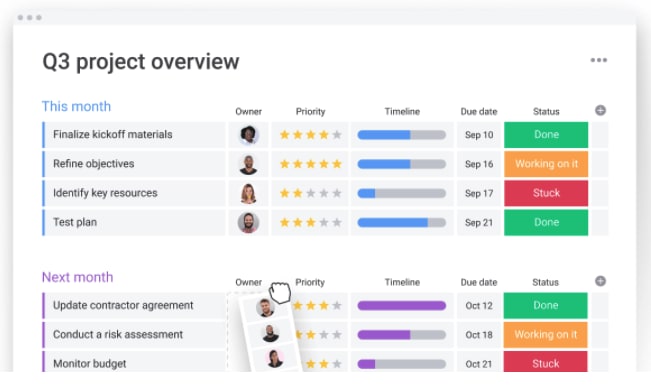Click the Timeline column header under Next month
The width and height of the screenshot is (651, 392).
pos(402,282)
